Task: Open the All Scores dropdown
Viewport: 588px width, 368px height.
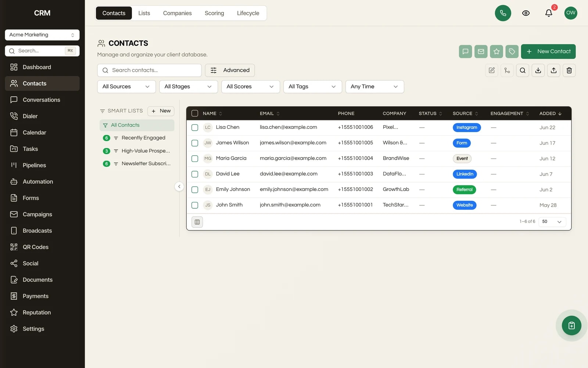Action: click(x=251, y=86)
